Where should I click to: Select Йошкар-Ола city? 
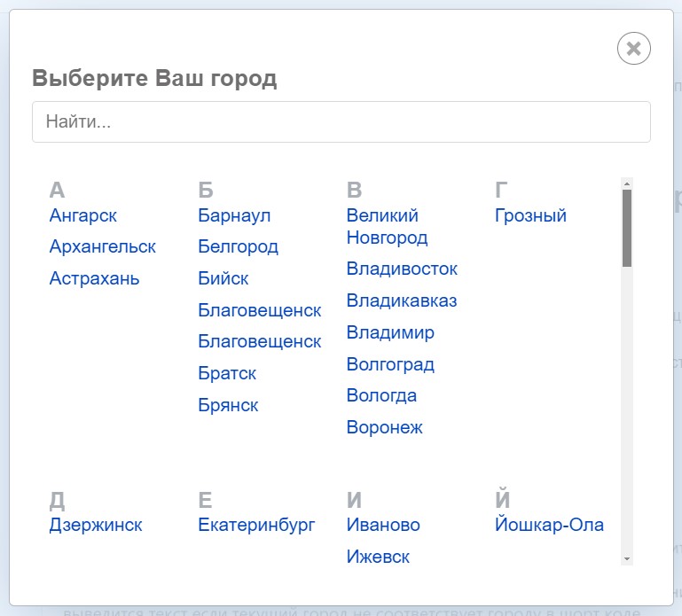tap(549, 525)
